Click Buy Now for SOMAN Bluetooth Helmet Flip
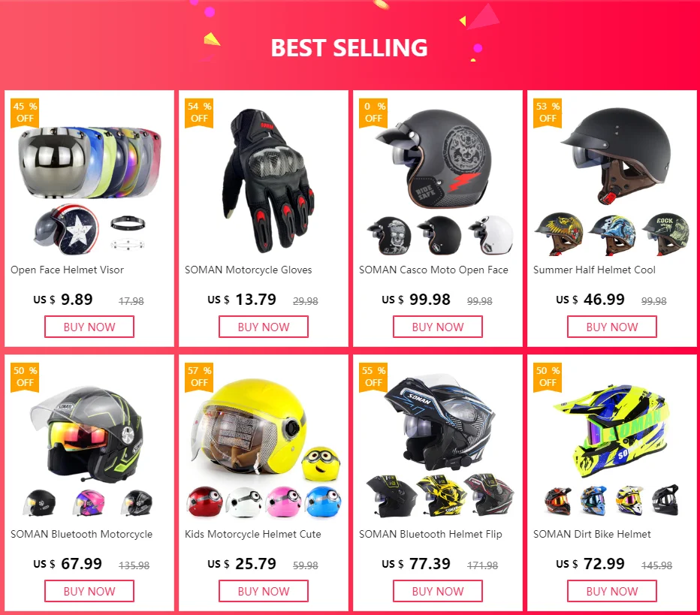This screenshot has width=700, height=615. [437, 591]
